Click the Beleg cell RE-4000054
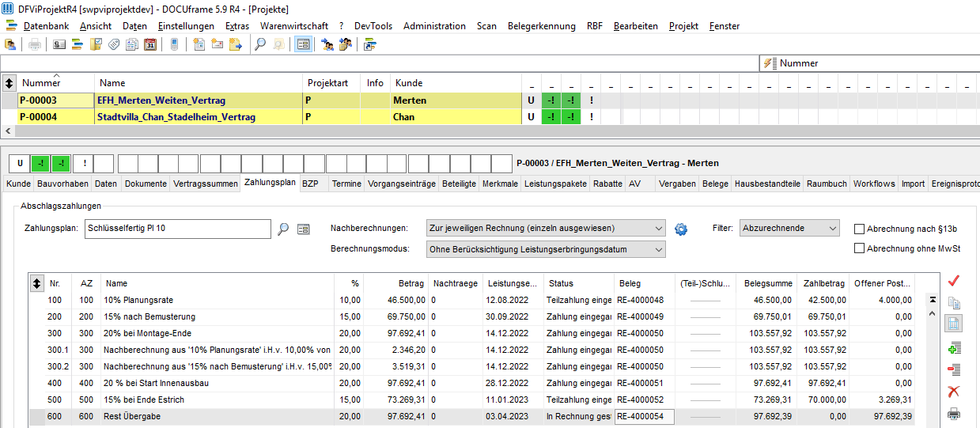 pyautogui.click(x=644, y=417)
